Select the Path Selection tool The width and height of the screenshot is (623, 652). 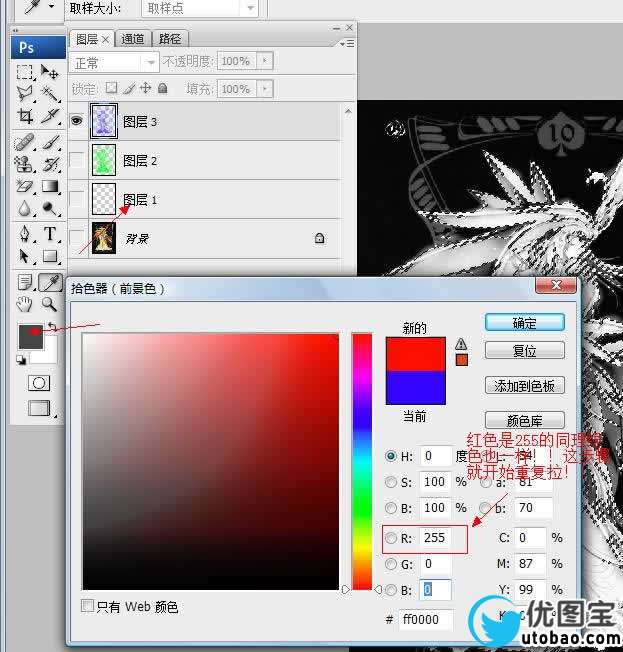tap(25, 256)
